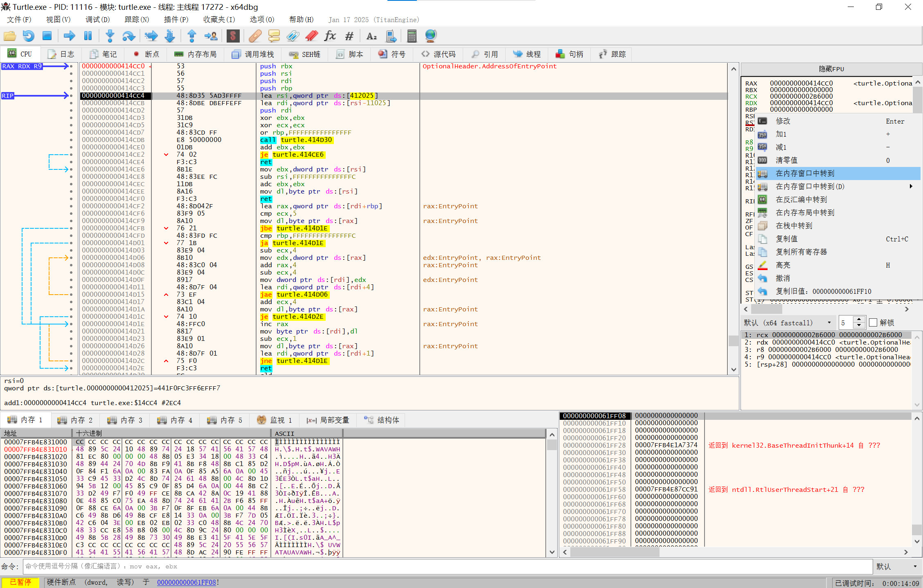Open the labels tag icon
The width and height of the screenshot is (923, 588).
point(293,36)
